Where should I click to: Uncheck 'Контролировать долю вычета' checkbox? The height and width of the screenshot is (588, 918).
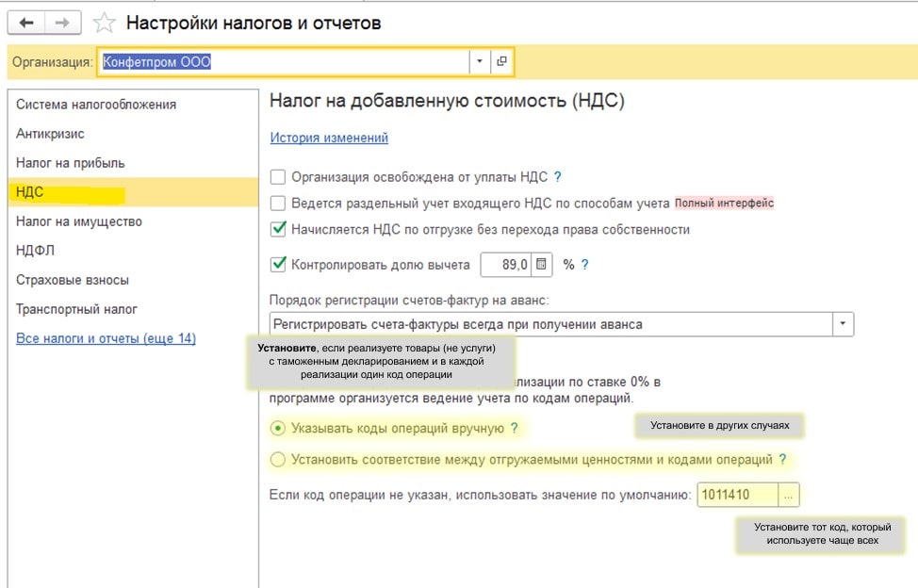point(278,265)
